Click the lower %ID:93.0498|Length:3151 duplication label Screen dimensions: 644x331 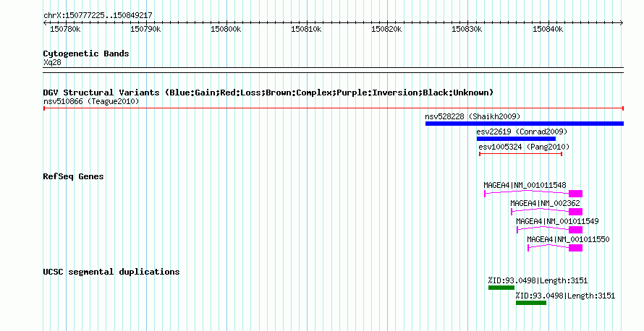[565, 296]
